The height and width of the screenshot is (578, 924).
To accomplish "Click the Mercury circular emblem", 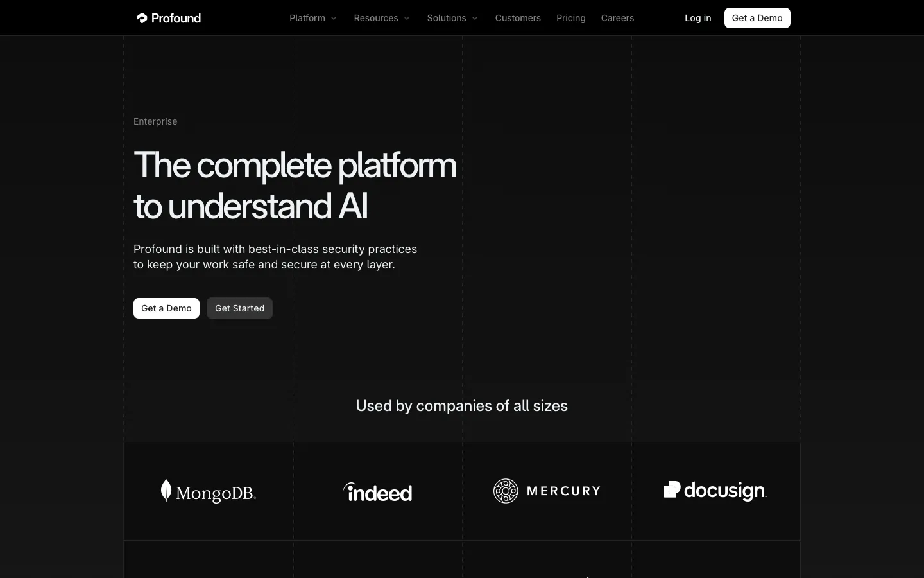I will tap(506, 491).
